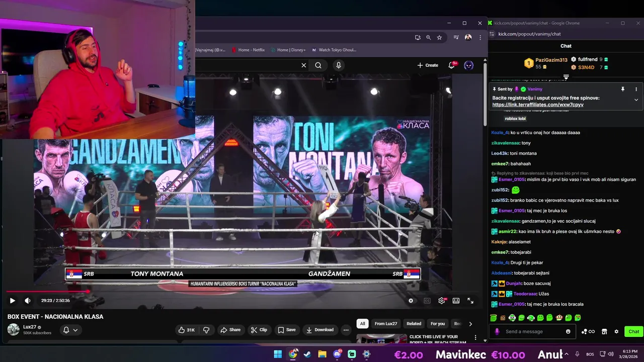Insert first green halo emote
Image resolution: width=644 pixels, height=362 pixels.
[x=494, y=318]
